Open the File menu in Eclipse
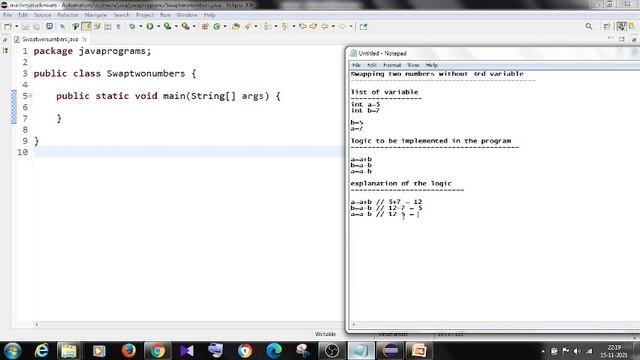The width and height of the screenshot is (640, 360). tap(7, 15)
